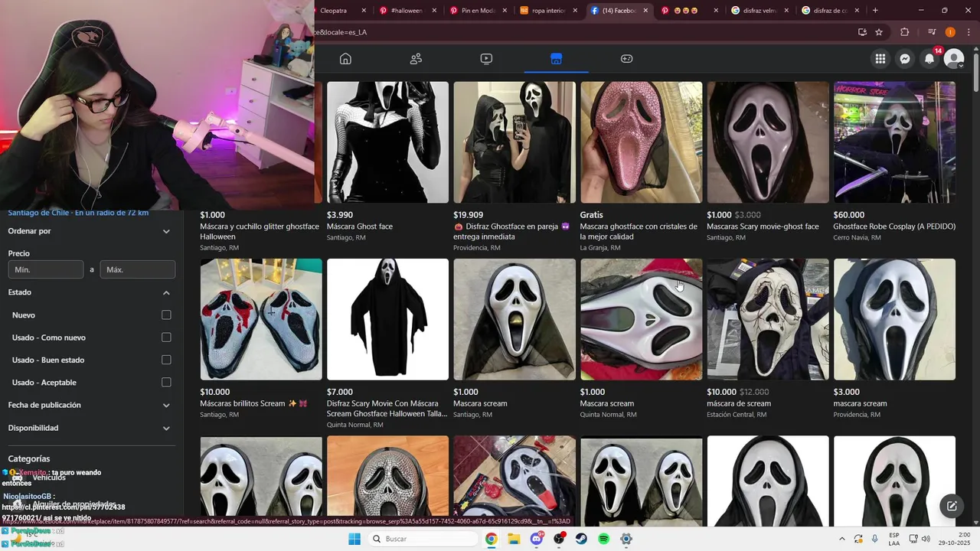Viewport: 980px width, 551px height.
Task: Open the Facebook Friends icon
Action: [x=416, y=59]
